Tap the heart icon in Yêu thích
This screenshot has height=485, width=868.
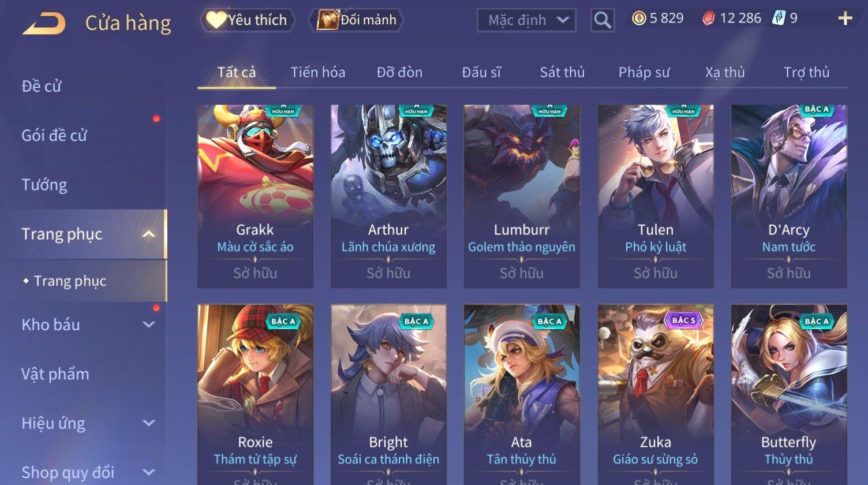pos(216,20)
